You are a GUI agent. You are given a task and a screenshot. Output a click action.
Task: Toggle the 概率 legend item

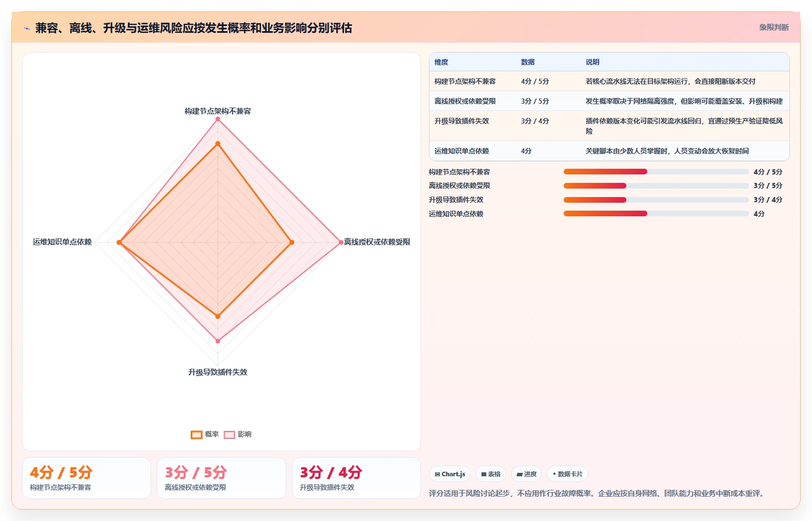(x=205, y=434)
